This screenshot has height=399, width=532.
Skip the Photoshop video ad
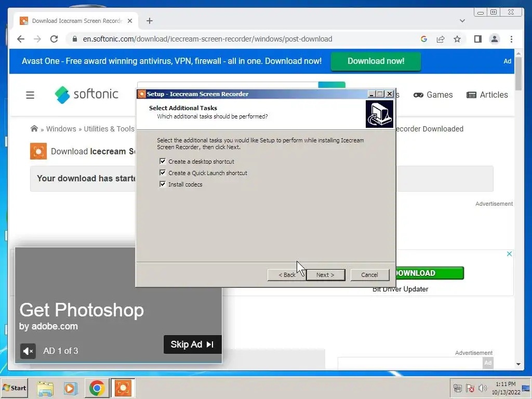click(x=192, y=344)
